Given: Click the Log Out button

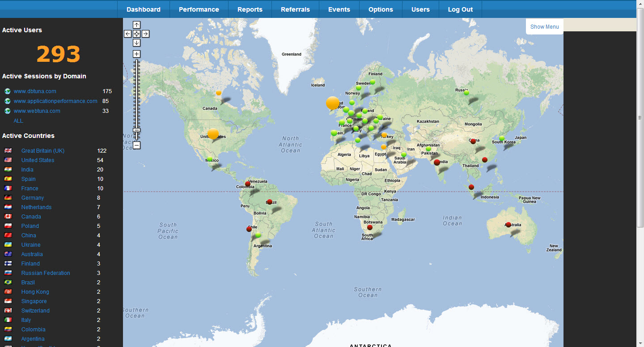Looking at the screenshot, I should 460,9.
